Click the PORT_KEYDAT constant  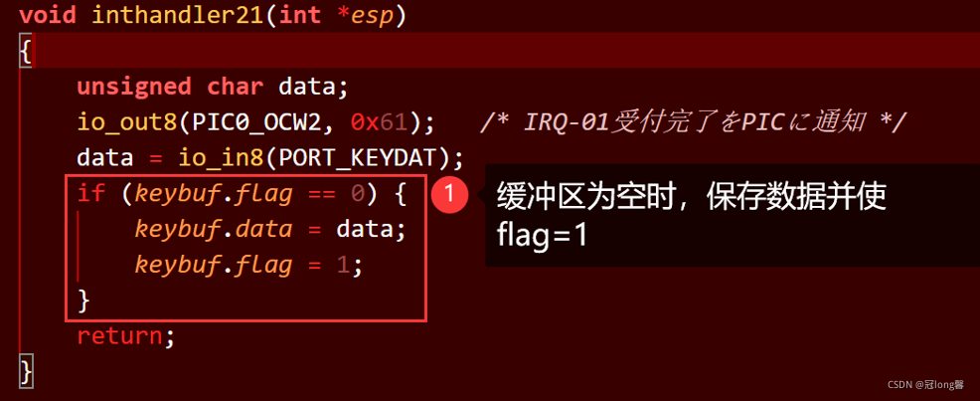click(358, 159)
